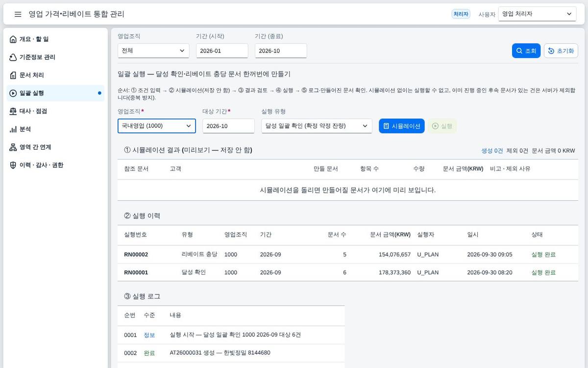Screen dimensions: 588x368
Task: Click the 처리자 role badge
Action: 461,14
